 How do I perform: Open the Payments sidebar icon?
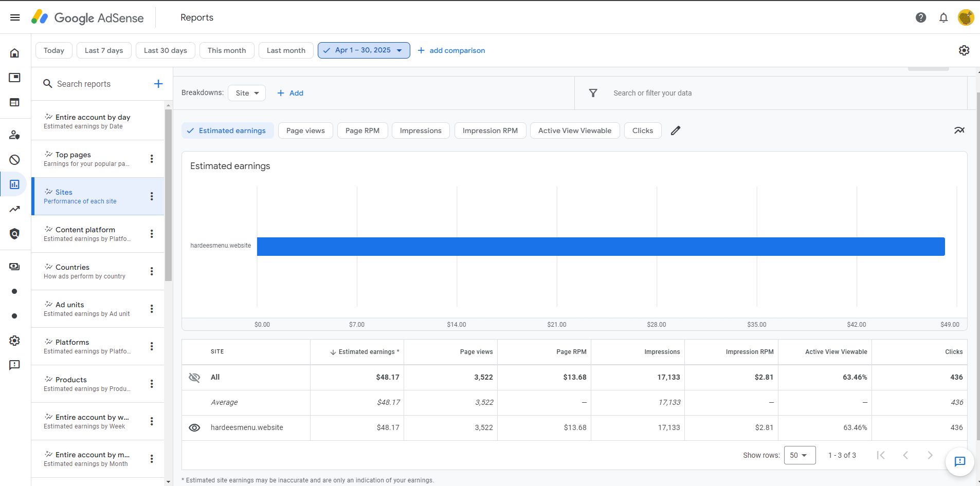click(14, 267)
